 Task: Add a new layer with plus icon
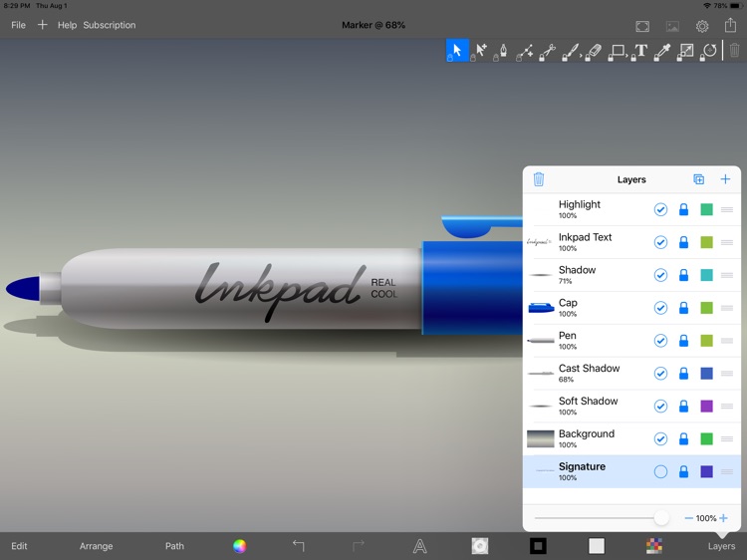725,179
